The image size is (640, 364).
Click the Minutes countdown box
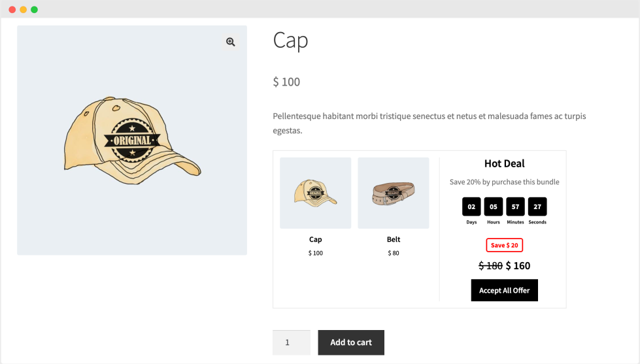[515, 207]
